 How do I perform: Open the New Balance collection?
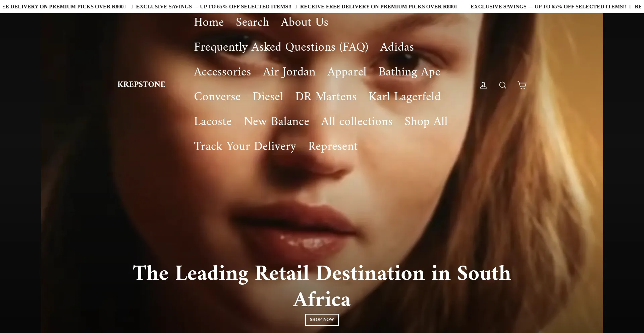[x=276, y=121]
